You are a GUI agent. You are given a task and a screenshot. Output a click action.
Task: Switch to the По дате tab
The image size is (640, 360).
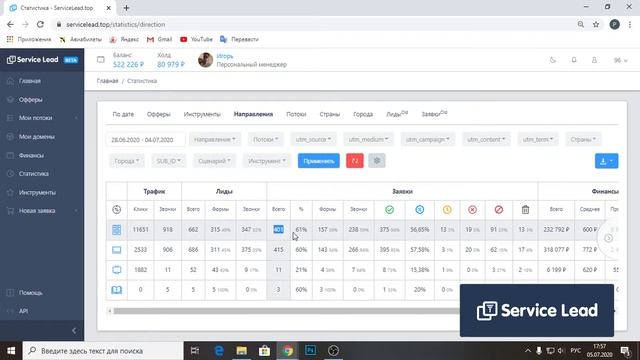pos(123,114)
